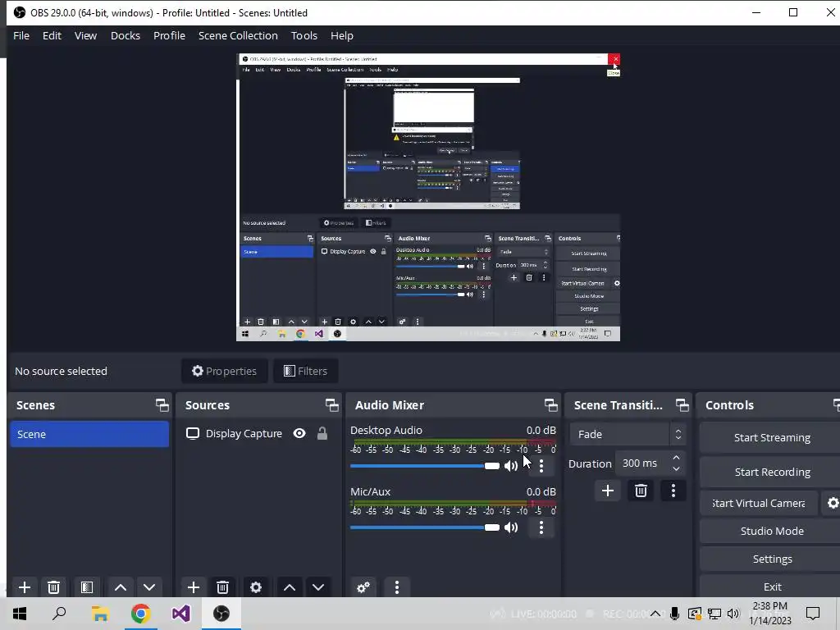840x630 pixels.
Task: Undock the Audio Mixer panel
Action: [550, 405]
